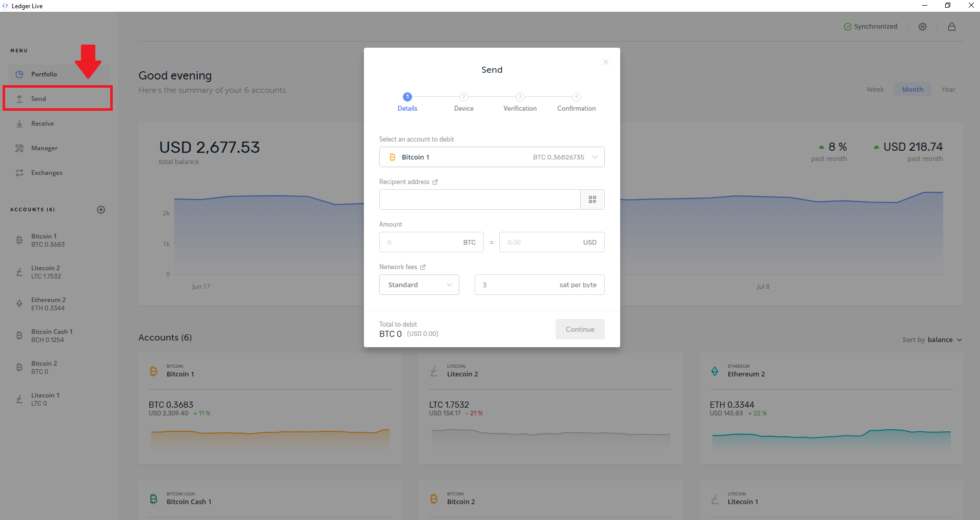Viewport: 980px width, 520px height.
Task: Click the Recipient address input field
Action: [480, 199]
